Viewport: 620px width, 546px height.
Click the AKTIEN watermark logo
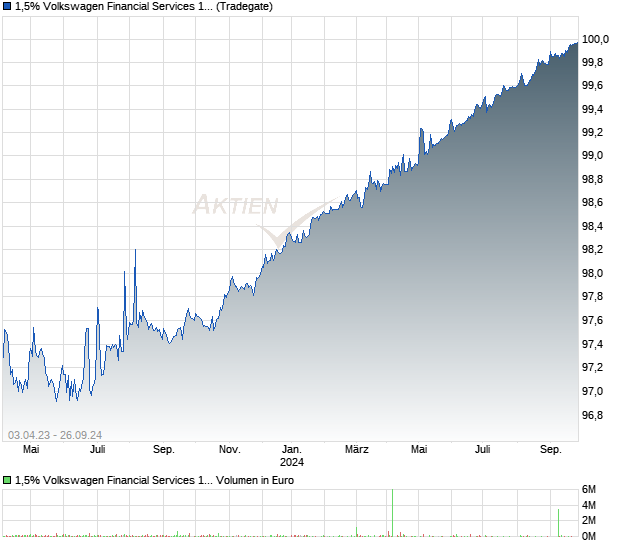pyautogui.click(x=237, y=207)
